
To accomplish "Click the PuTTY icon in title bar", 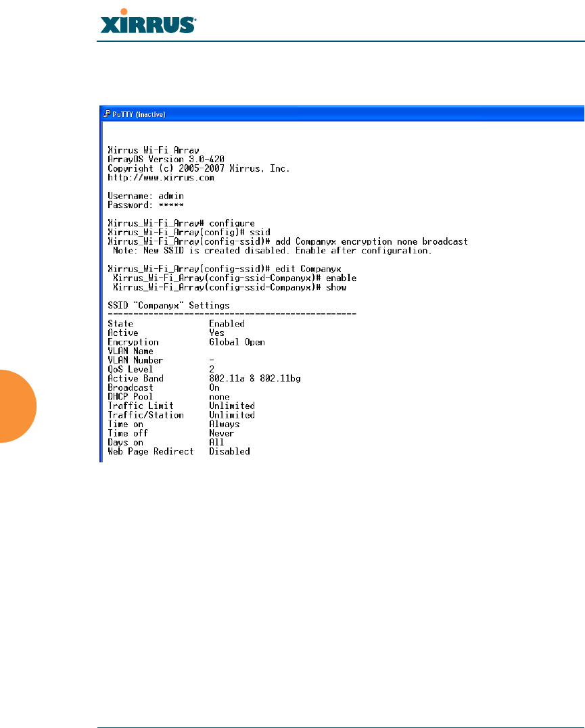I will (106, 114).
